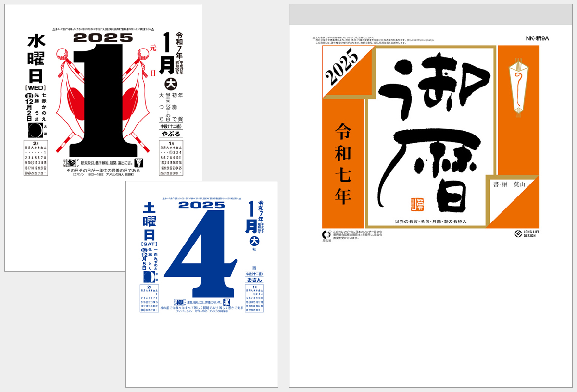Open February mini calendar on January 1 page
577x392 pixels.
coord(36,159)
